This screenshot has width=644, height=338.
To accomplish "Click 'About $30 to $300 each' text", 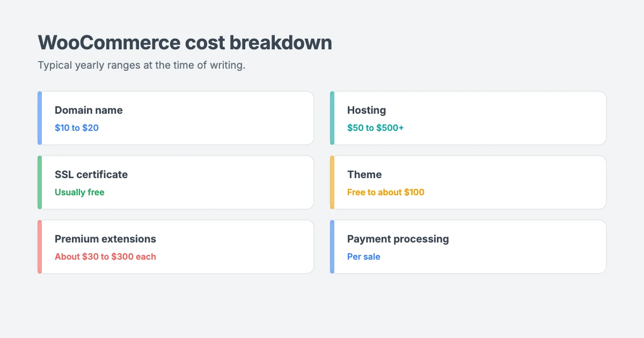I will (x=105, y=256).
